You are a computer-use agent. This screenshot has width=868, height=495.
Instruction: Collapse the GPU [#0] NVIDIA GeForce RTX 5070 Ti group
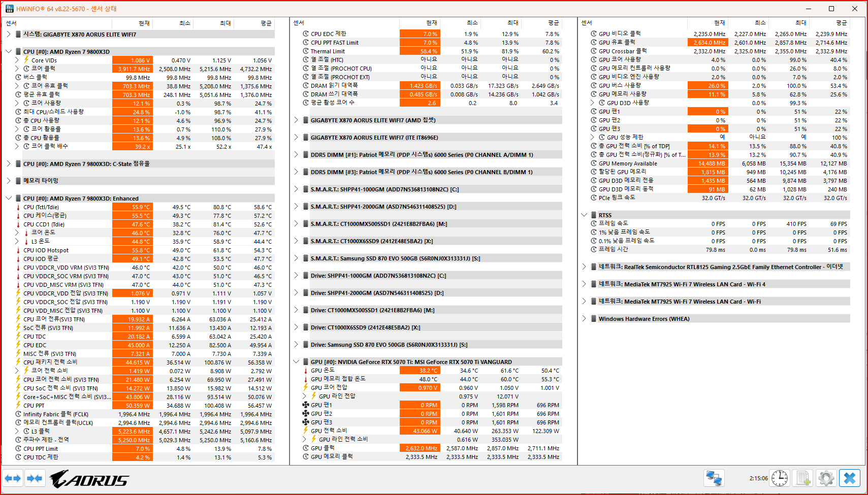click(296, 362)
